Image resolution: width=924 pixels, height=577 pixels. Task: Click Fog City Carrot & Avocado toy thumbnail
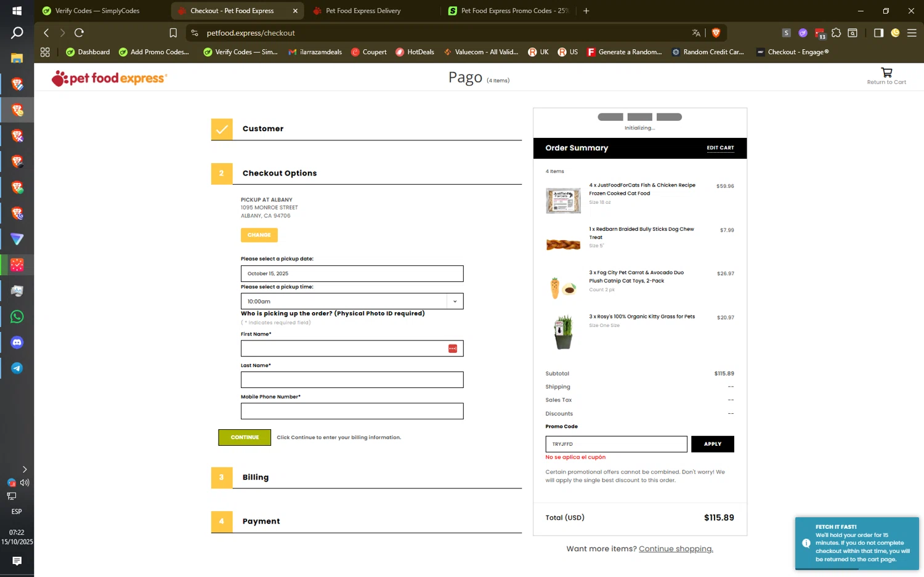(563, 288)
